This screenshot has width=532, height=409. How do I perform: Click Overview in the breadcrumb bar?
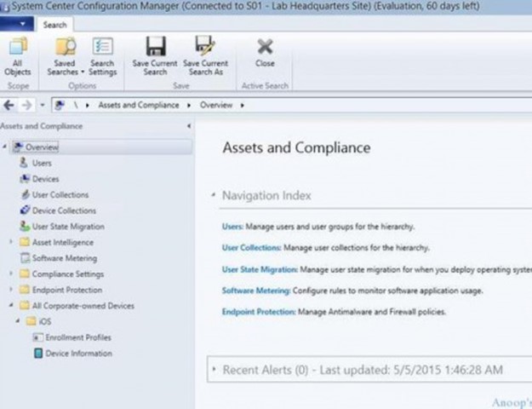click(216, 106)
